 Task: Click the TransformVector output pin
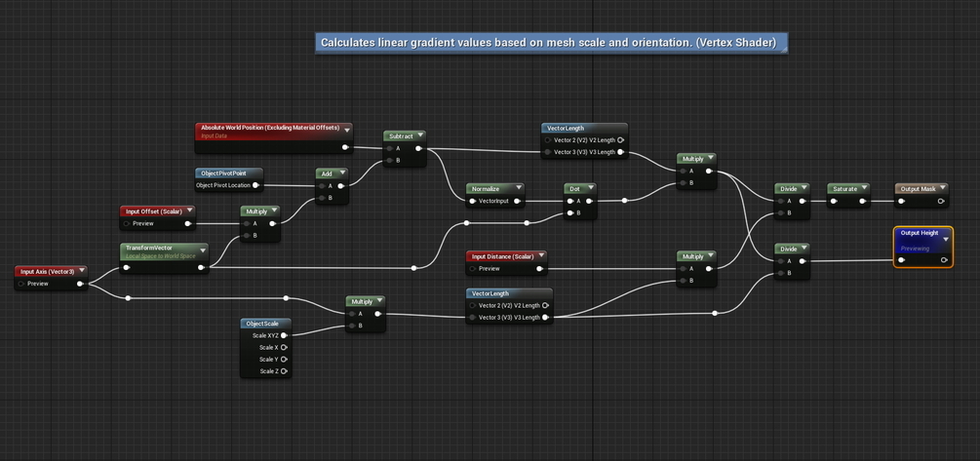[x=201, y=268]
